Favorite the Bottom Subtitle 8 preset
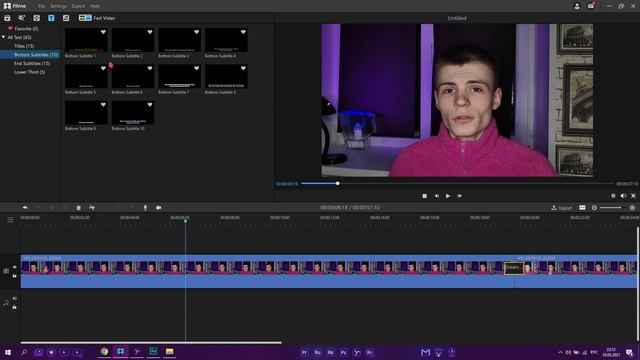This screenshot has height=360, width=640. pyautogui.click(x=243, y=68)
